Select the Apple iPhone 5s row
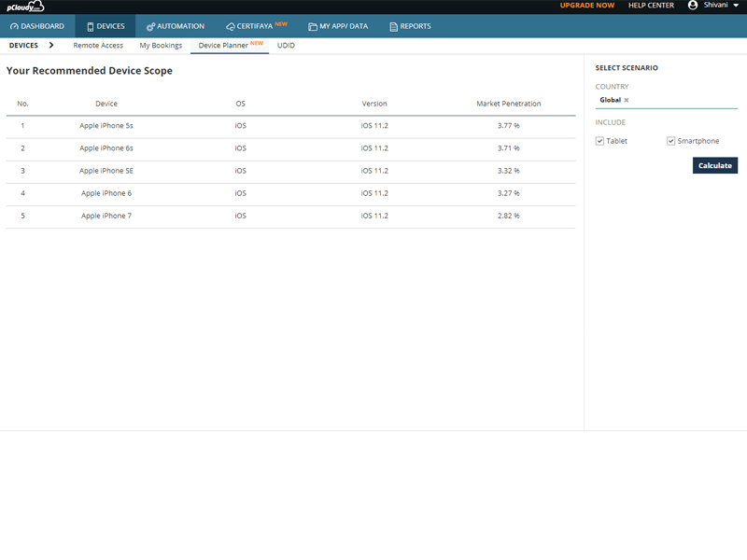The width and height of the screenshot is (747, 560). pyautogui.click(x=290, y=126)
